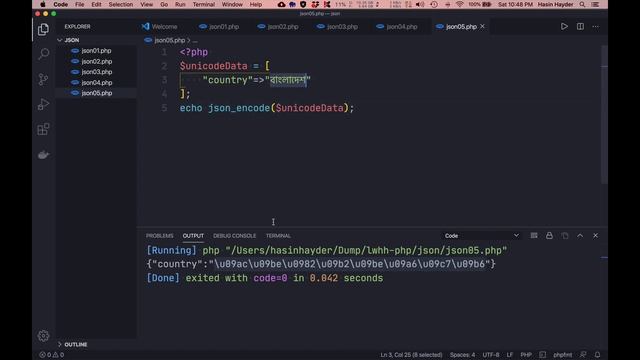
Task: Open the Debug Console tab
Action: (x=235, y=236)
